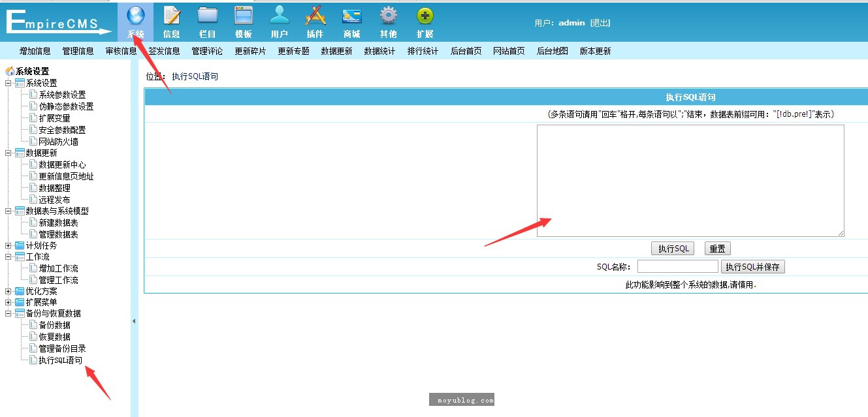Click the 退出 logout link
The width and height of the screenshot is (868, 417).
[x=600, y=23]
